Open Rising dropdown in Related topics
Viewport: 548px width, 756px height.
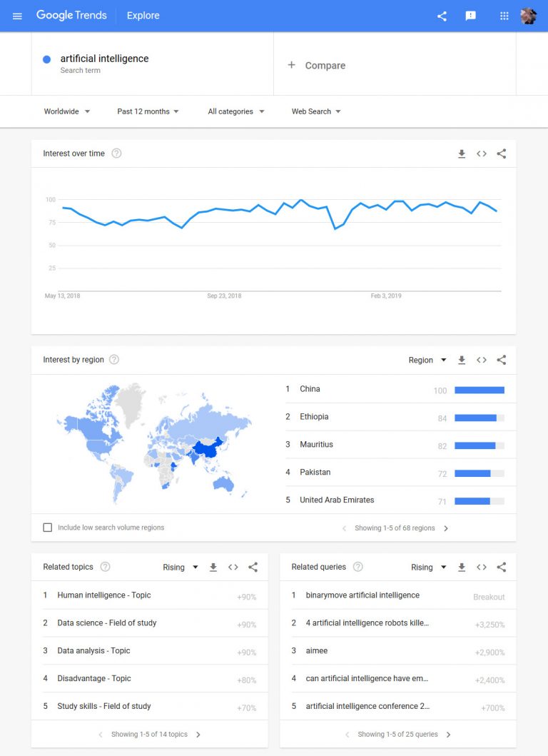(x=181, y=568)
